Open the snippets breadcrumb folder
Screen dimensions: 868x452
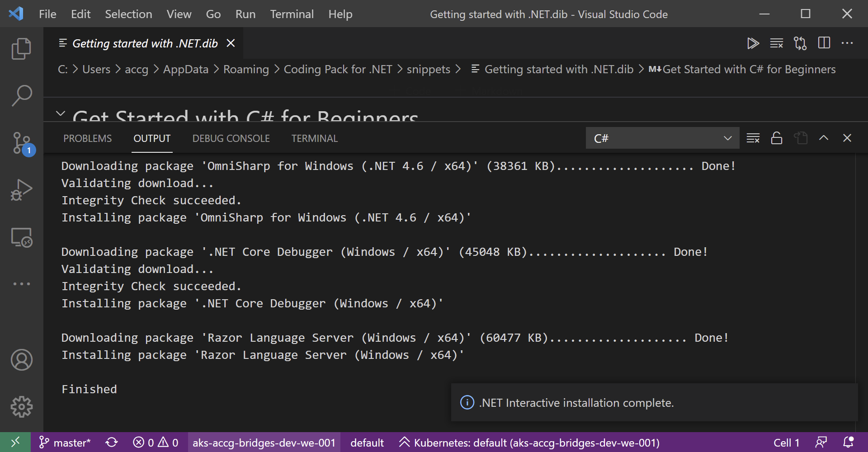(x=429, y=69)
